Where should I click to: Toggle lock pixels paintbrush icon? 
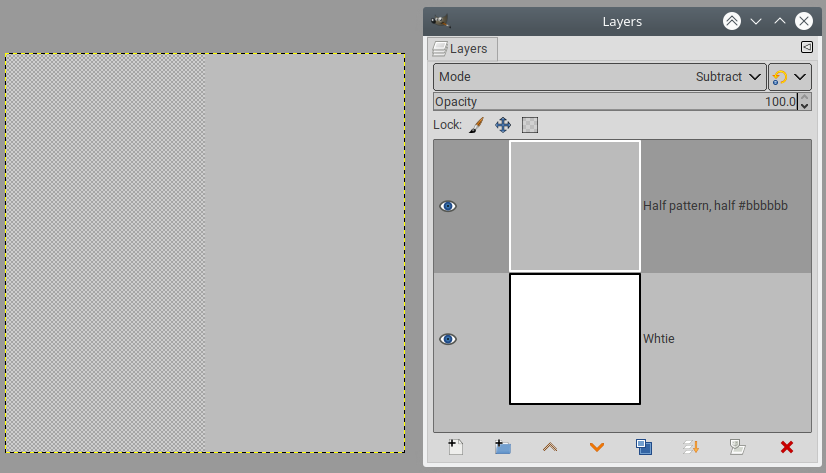[x=476, y=125]
